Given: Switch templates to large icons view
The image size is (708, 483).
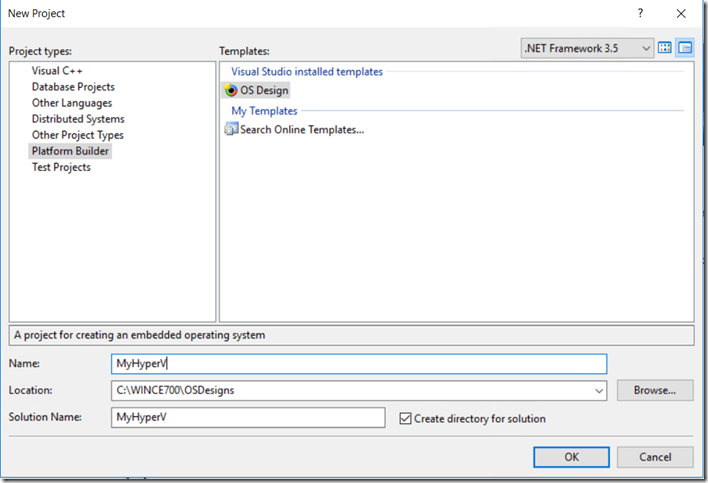Looking at the screenshot, I should 665,48.
